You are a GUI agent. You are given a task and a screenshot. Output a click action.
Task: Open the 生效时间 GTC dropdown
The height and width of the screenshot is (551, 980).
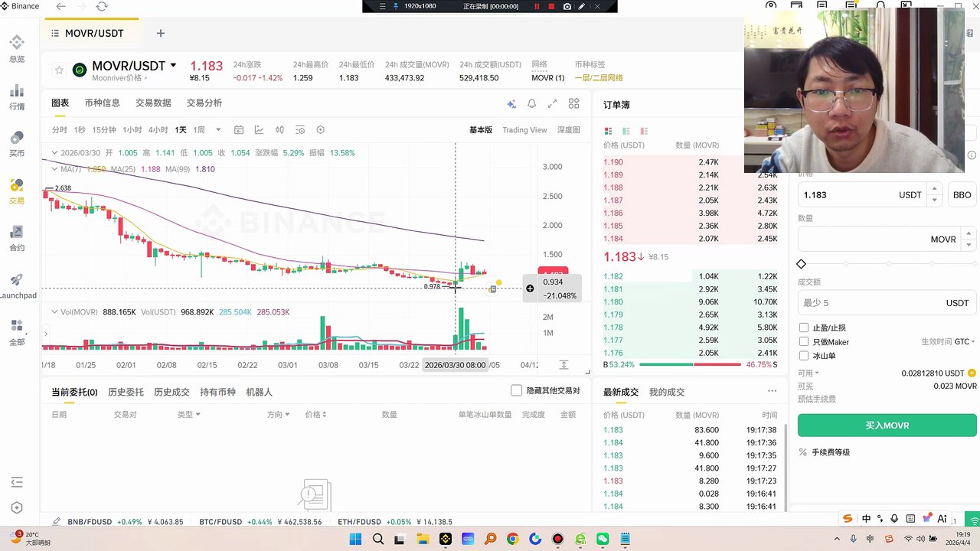[949, 341]
